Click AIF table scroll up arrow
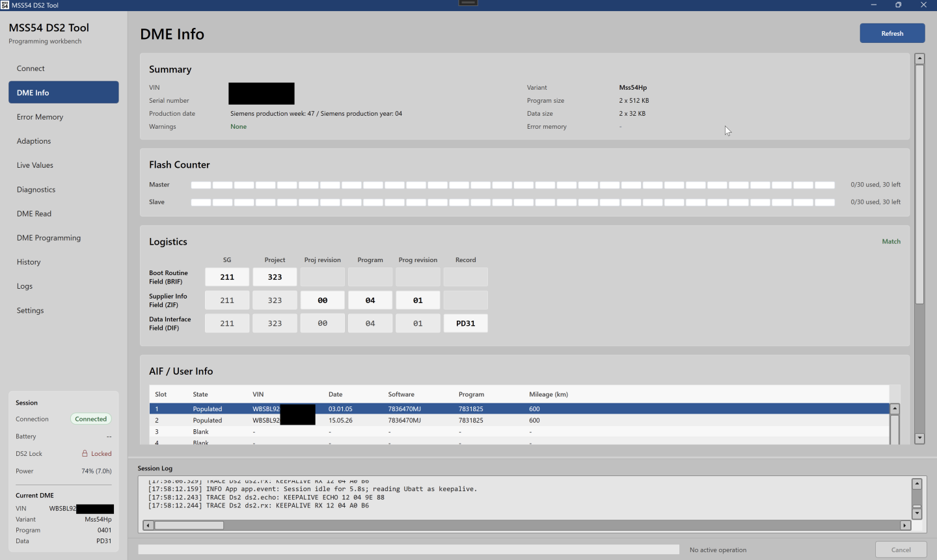Image resolution: width=937 pixels, height=560 pixels. 895,408
